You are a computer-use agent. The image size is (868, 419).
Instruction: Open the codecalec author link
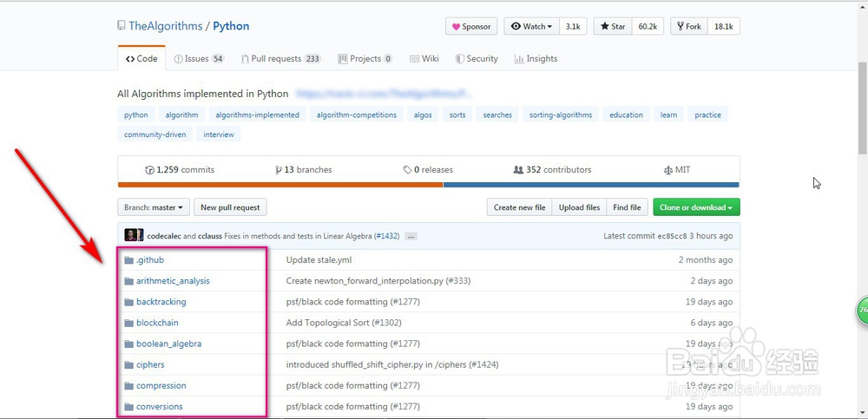(x=164, y=236)
